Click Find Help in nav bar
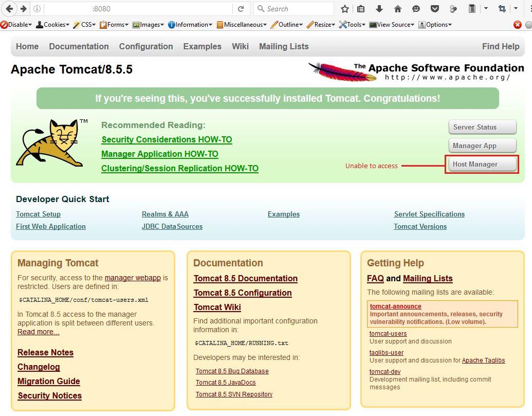This screenshot has width=532, height=416. 501,46
